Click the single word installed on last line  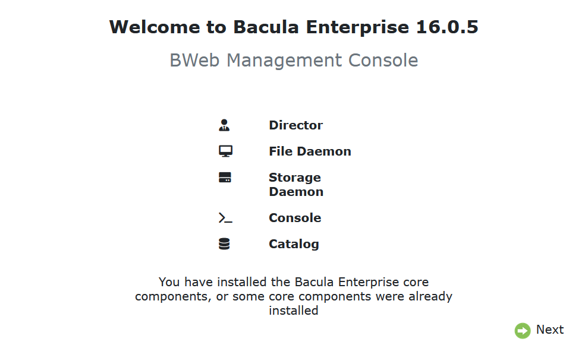(x=294, y=311)
